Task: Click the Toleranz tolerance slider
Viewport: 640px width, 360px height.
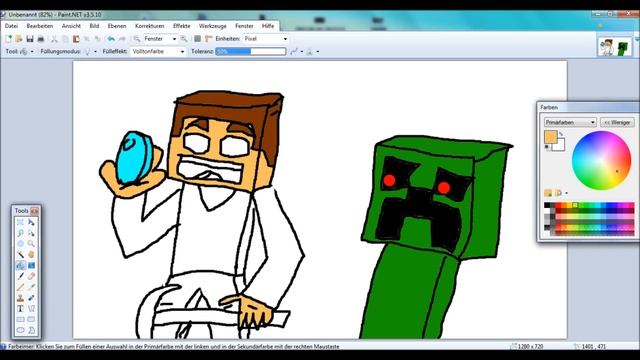Action: (251, 51)
